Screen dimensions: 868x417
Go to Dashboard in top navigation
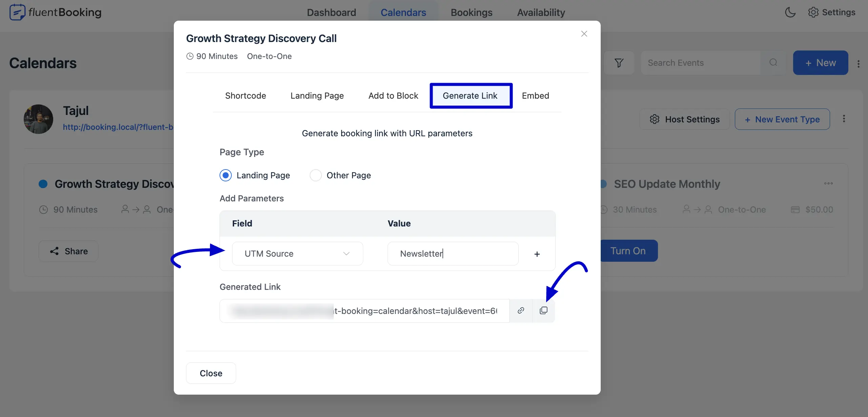click(331, 13)
